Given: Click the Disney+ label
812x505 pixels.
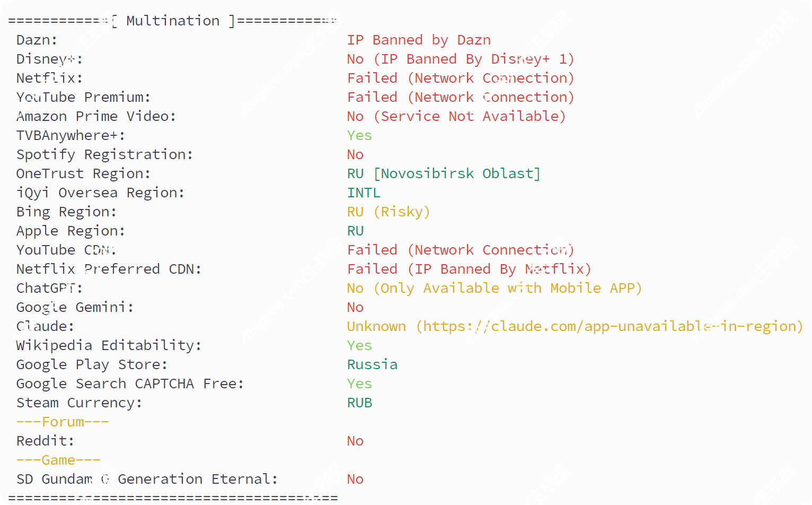Looking at the screenshot, I should [49, 59].
